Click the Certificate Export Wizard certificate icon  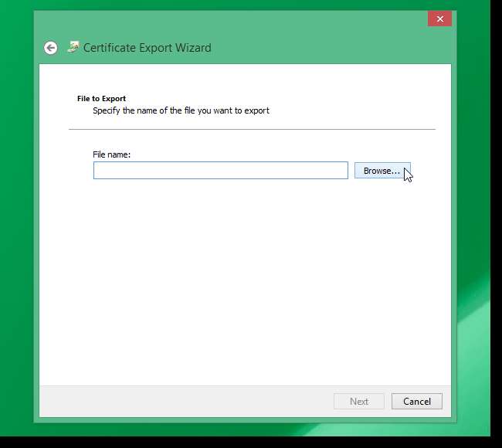point(73,47)
